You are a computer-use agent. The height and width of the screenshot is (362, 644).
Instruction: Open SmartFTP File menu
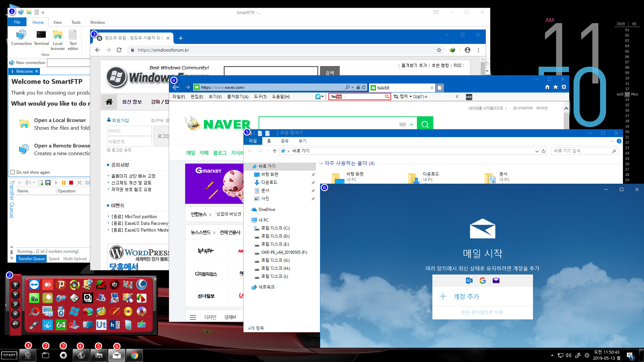[17, 22]
